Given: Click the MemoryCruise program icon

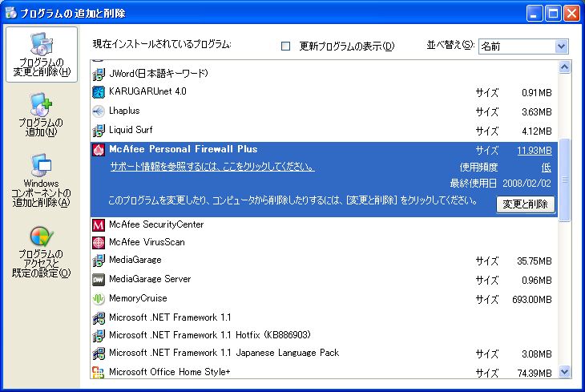Looking at the screenshot, I should [99, 299].
